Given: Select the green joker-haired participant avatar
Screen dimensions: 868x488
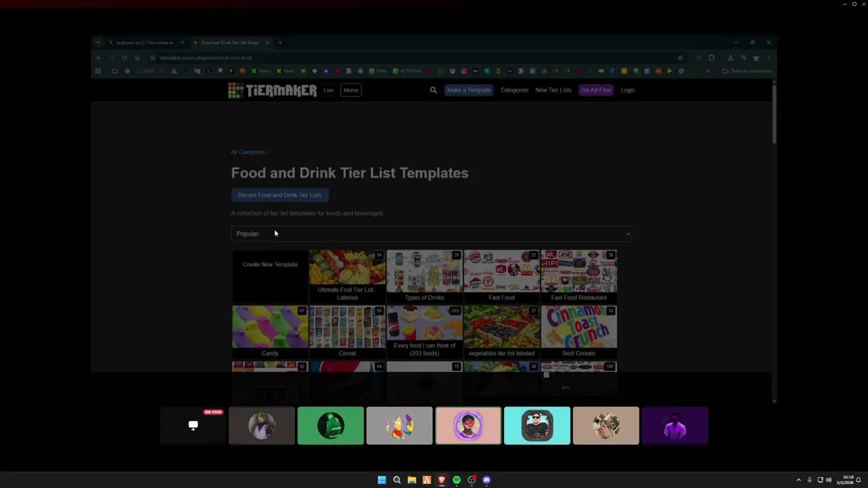Looking at the screenshot, I should point(262,426).
